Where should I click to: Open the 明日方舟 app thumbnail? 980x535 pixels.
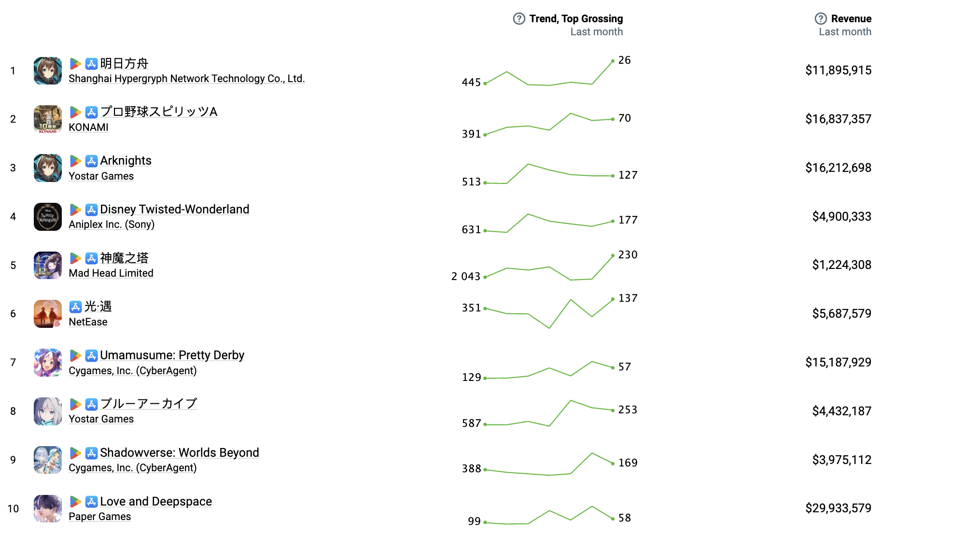click(x=48, y=71)
